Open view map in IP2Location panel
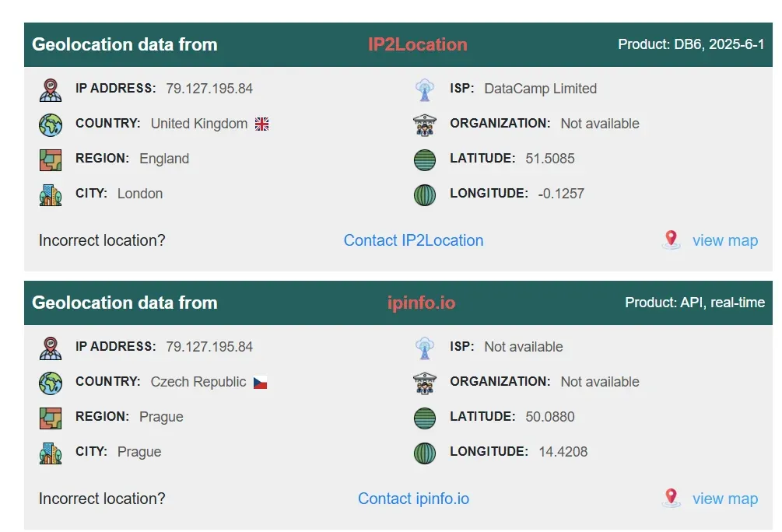 pyautogui.click(x=725, y=240)
